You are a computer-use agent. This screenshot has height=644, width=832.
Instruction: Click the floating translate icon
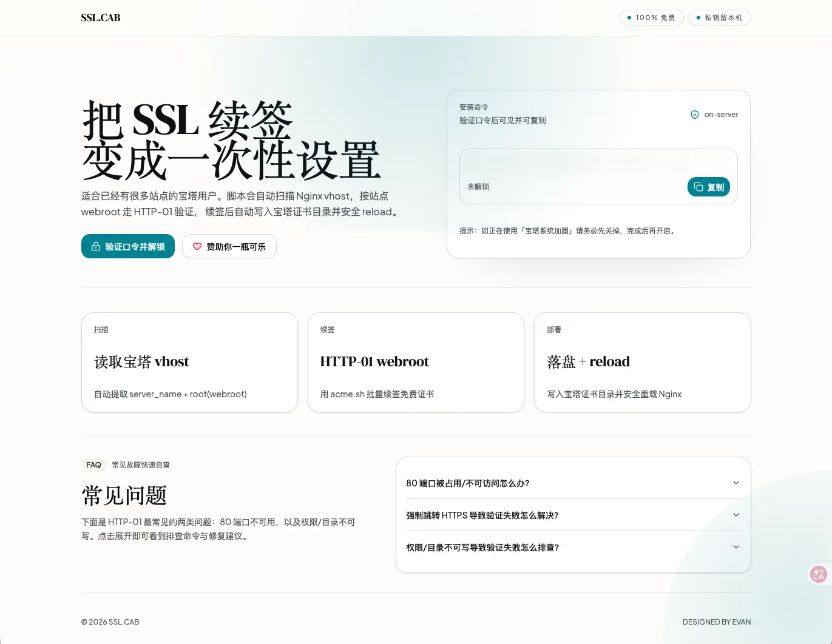tap(818, 574)
